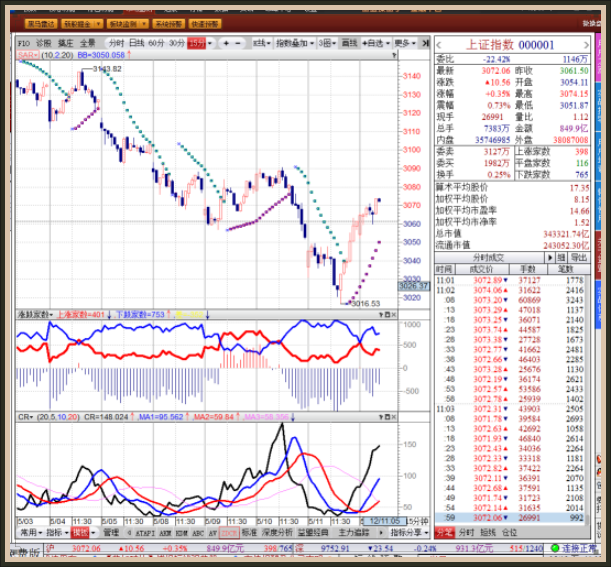
Task: Open the F10 company info
Action: point(24,43)
